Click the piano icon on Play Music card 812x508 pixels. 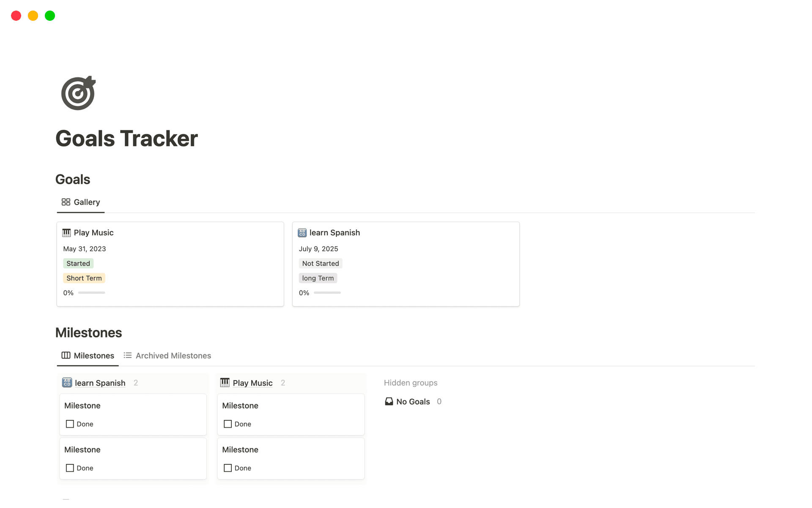click(66, 232)
